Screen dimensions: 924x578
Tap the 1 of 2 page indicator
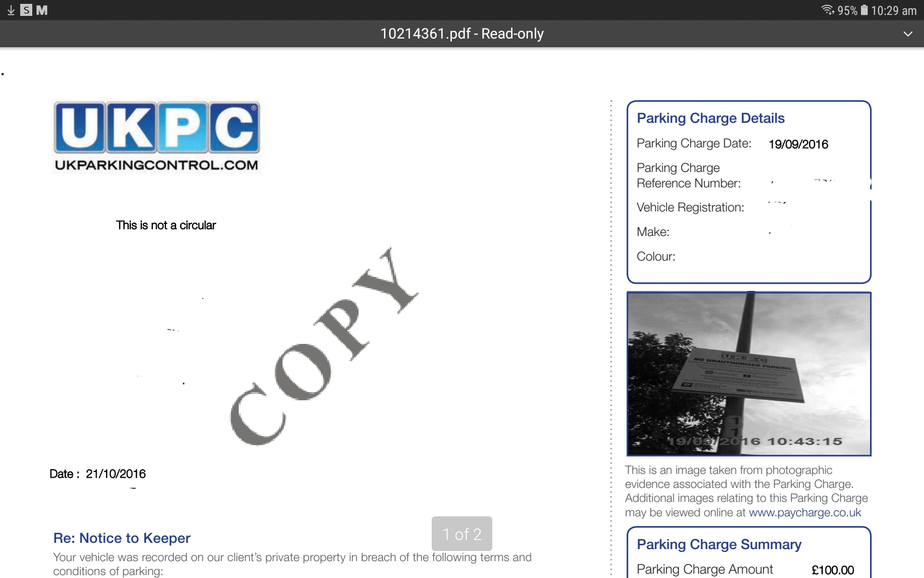point(462,534)
